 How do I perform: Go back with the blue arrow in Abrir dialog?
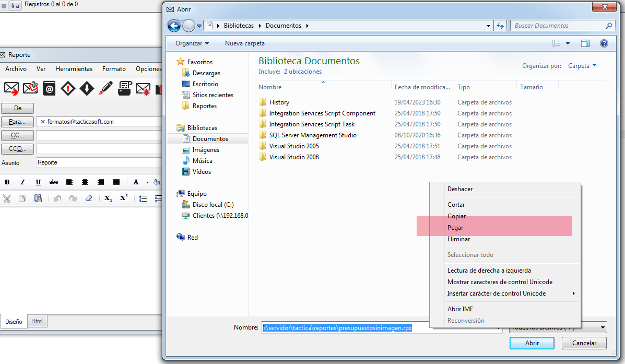click(174, 26)
